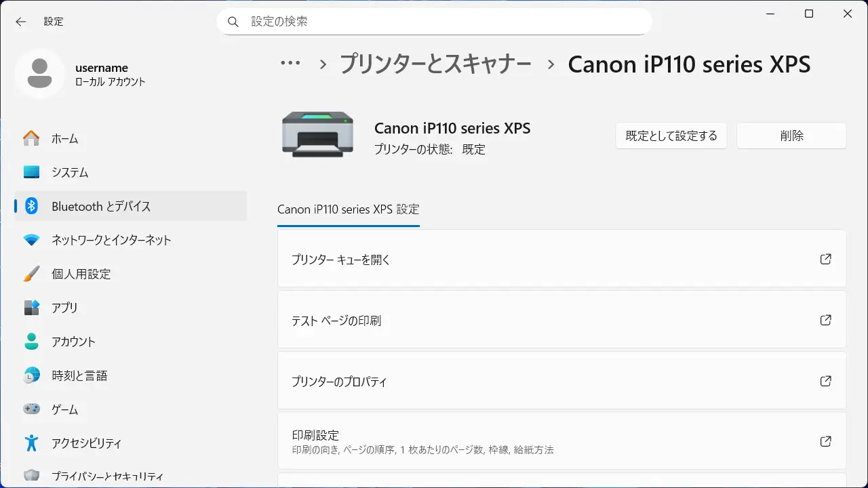This screenshot has height=488, width=868.
Task: Open 個人用設定 in the sidebar
Action: pos(81,274)
